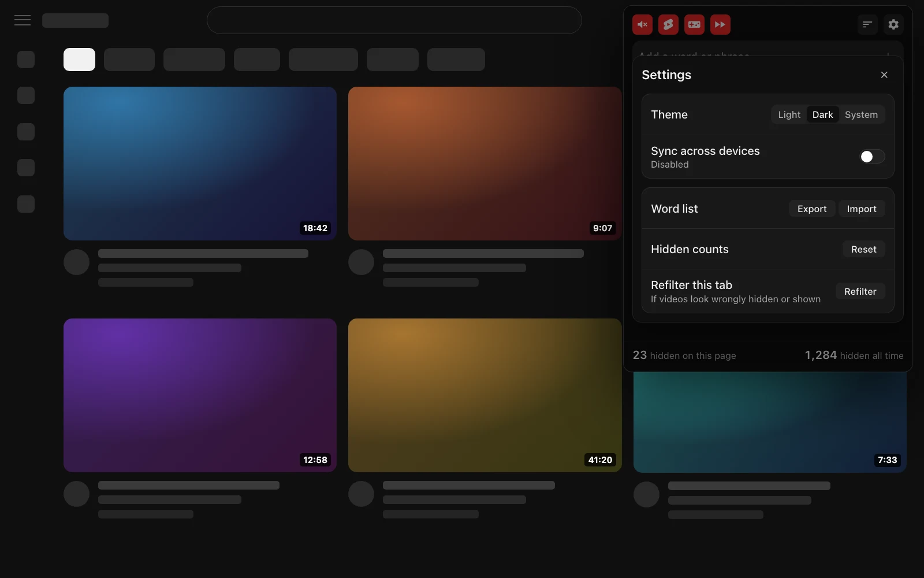Image resolution: width=924 pixels, height=578 pixels.
Task: Open the video thumbnail with duration 9:07
Action: pyautogui.click(x=485, y=164)
